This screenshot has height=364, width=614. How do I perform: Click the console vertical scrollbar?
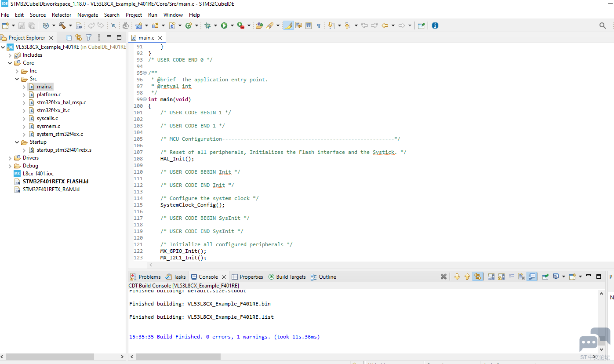click(x=602, y=321)
